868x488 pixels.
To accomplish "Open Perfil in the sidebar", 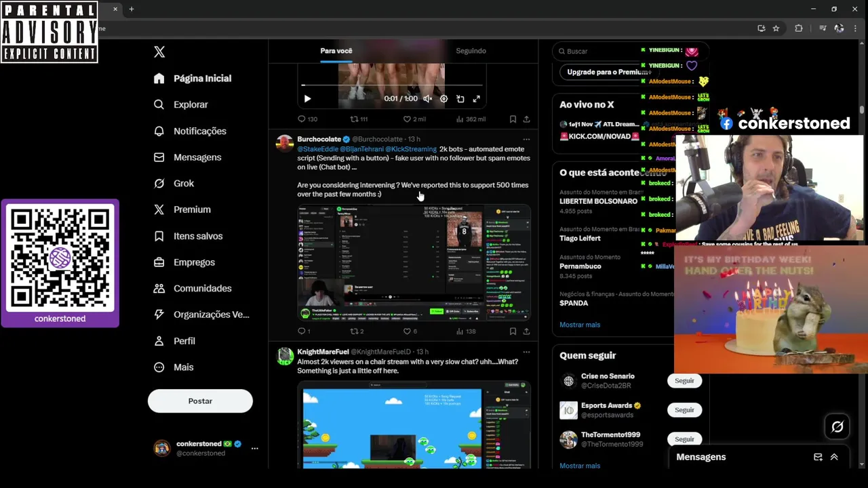I will [174, 341].
